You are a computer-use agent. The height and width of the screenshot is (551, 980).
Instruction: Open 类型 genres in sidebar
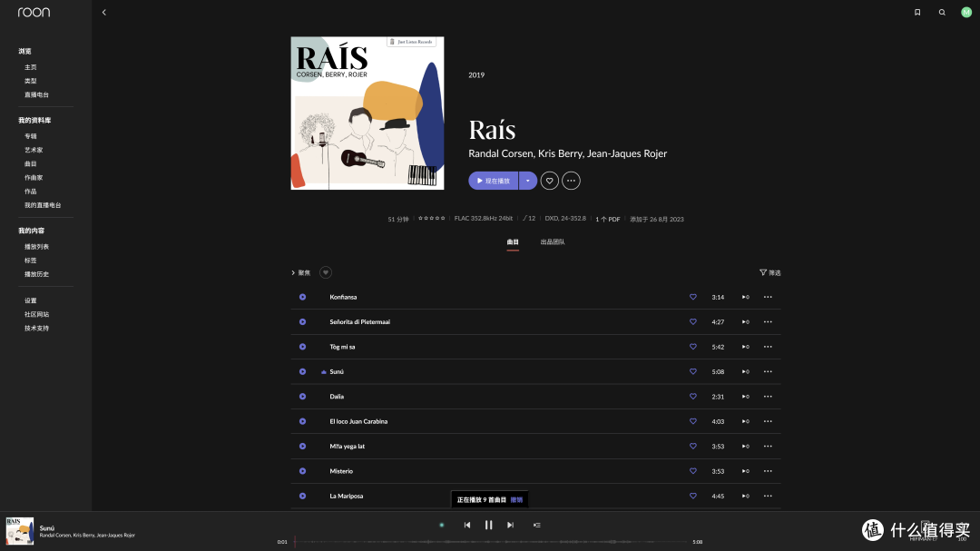click(31, 82)
